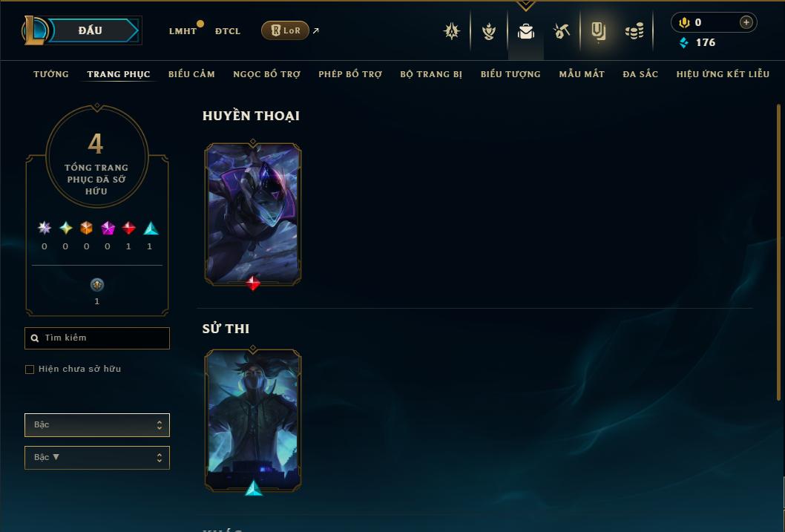Open the BIỂU CẢM tab
Image resolution: width=785 pixels, height=532 pixels.
pos(191,74)
